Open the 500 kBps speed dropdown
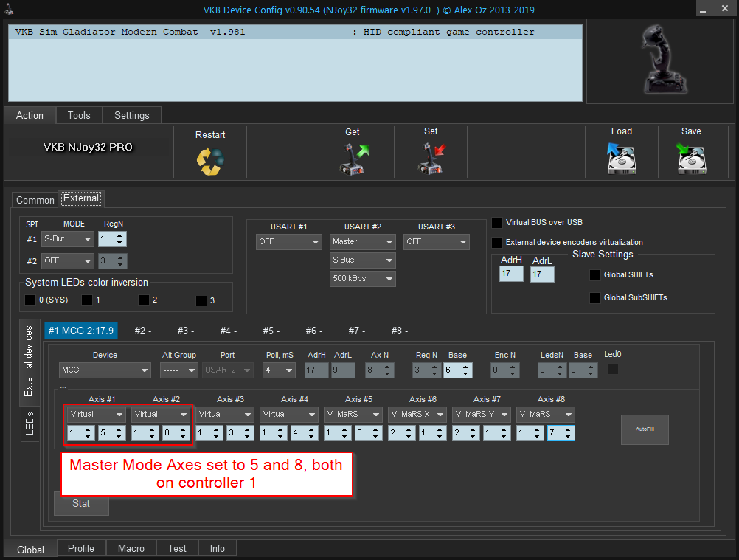The width and height of the screenshot is (739, 560). [x=362, y=279]
